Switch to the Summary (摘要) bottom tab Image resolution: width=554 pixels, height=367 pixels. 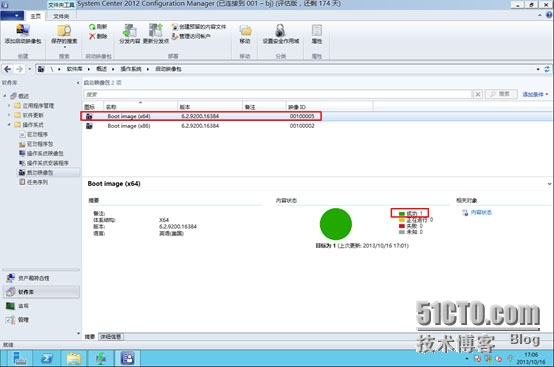[90, 337]
